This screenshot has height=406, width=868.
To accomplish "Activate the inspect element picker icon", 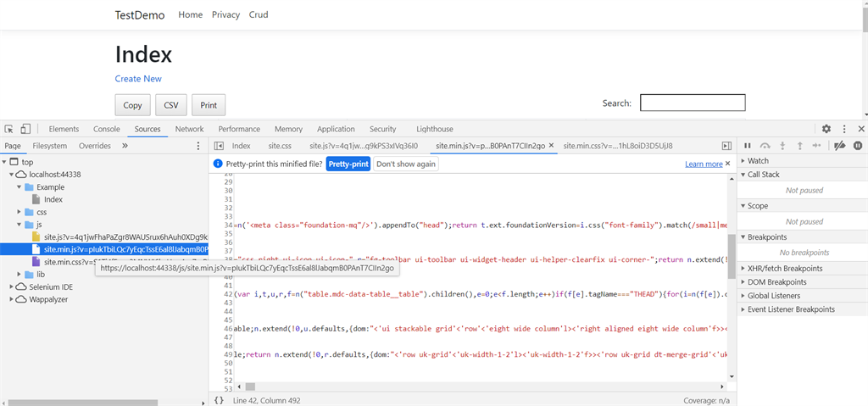I will coord(9,129).
